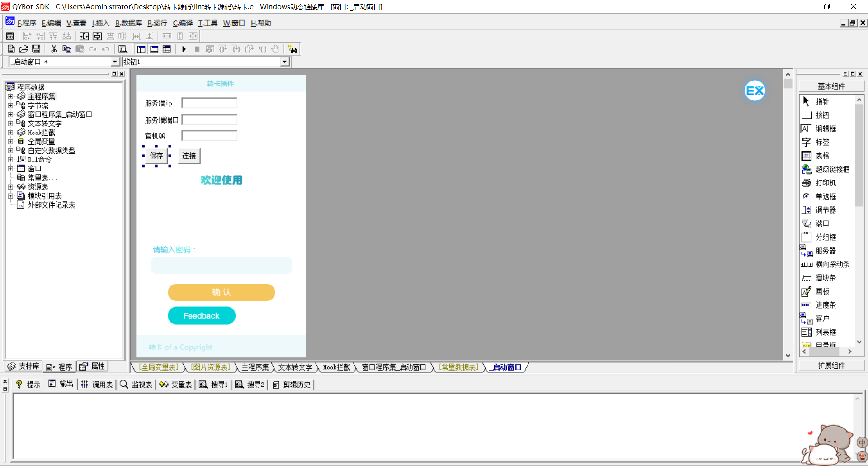Screen dimensions: 868x466
Task: Choose the 单选框 radio component
Action: click(825, 197)
